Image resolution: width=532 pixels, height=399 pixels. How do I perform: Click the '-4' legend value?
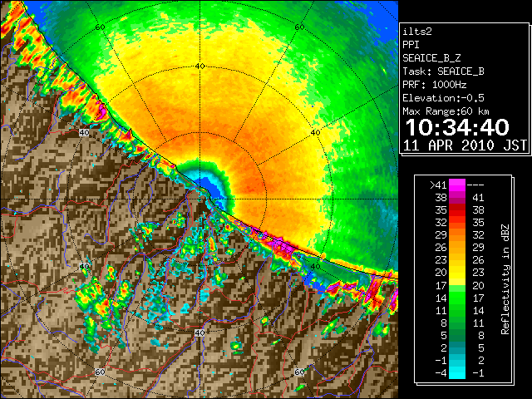(x=441, y=373)
